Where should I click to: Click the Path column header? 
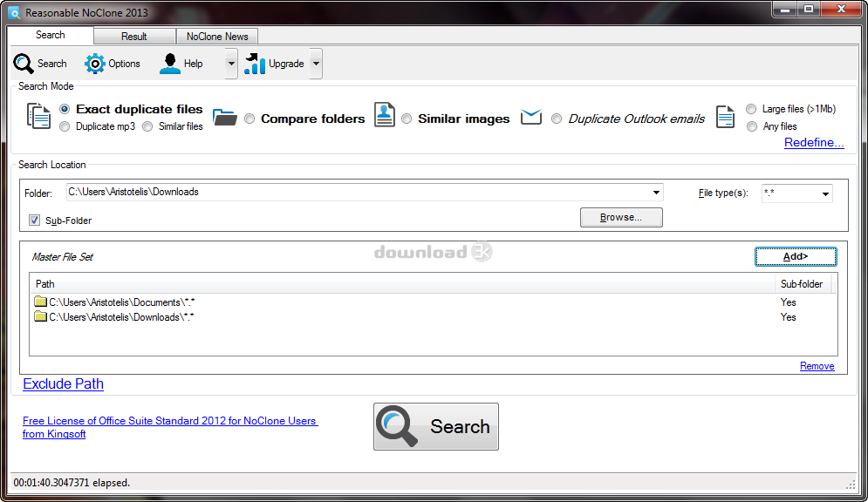click(402, 284)
